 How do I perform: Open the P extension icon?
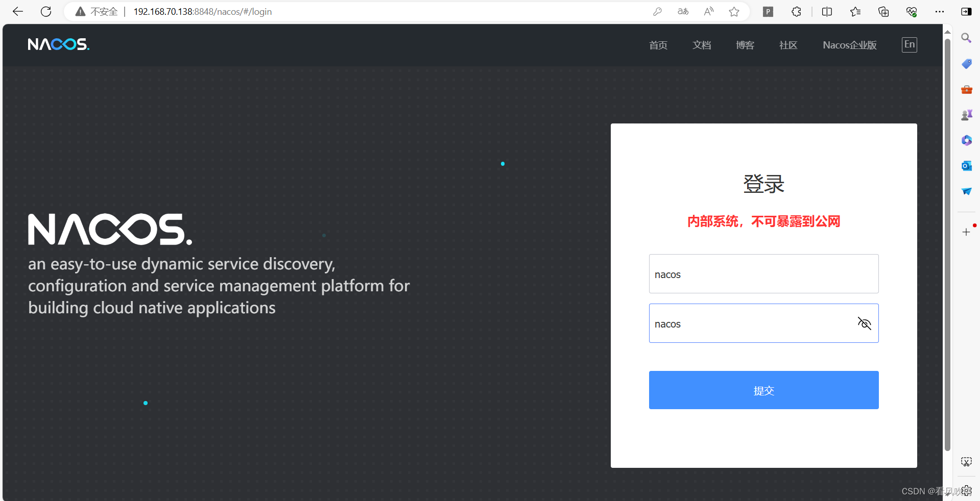coord(768,12)
